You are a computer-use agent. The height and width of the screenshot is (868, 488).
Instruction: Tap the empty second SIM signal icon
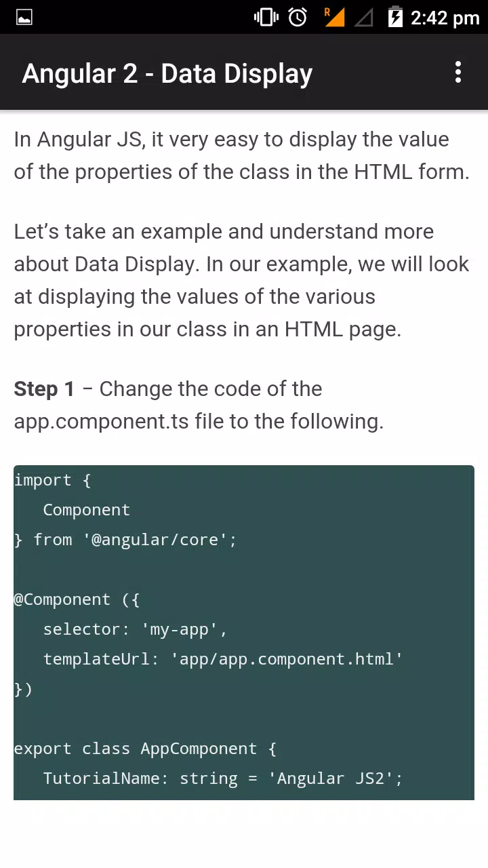coord(364,18)
